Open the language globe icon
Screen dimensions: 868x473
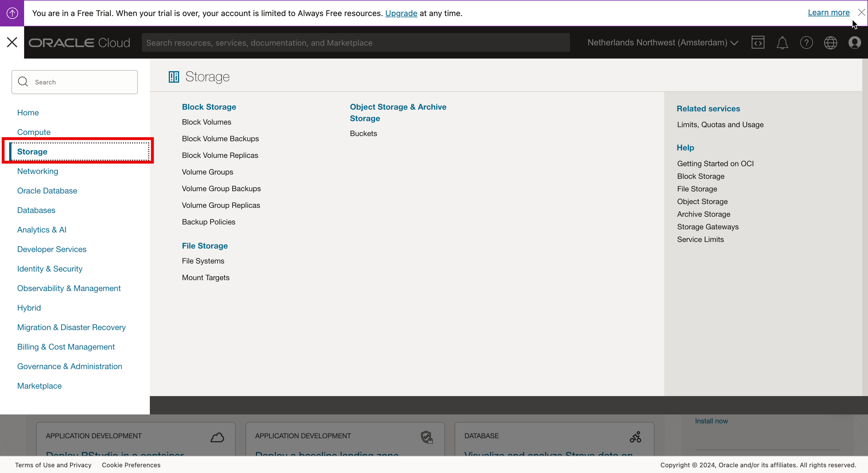[x=831, y=43]
